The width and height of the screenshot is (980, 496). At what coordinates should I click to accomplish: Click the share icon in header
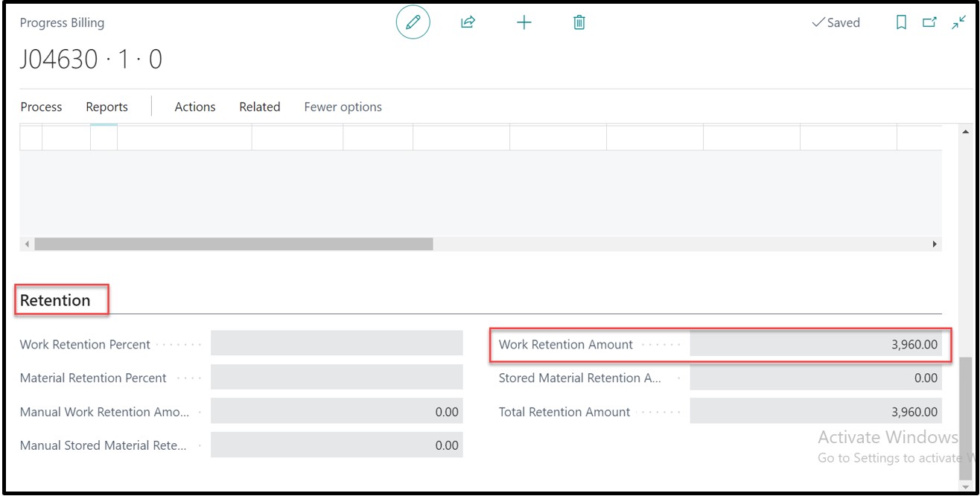click(x=468, y=22)
